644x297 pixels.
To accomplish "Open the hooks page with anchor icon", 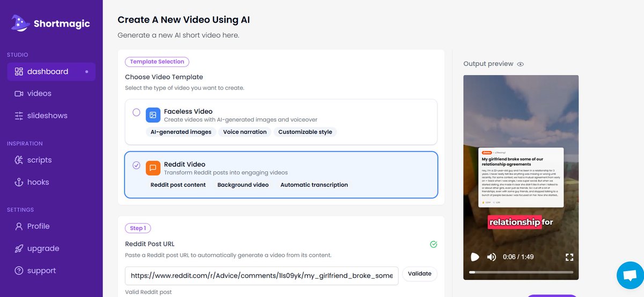I will 38,182.
